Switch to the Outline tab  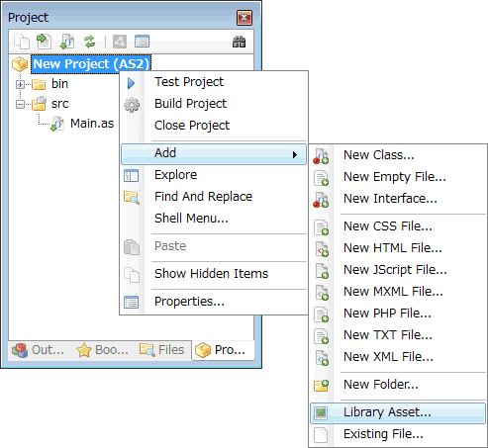(38, 350)
